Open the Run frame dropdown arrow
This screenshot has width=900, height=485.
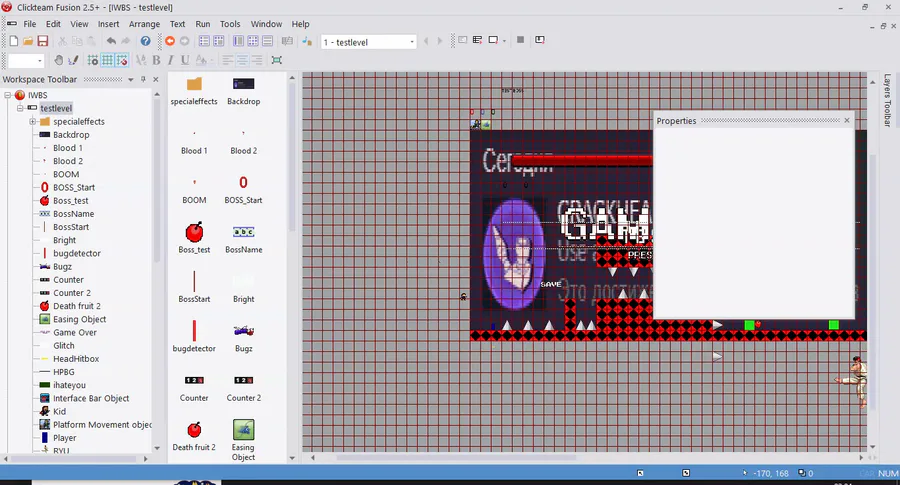505,41
